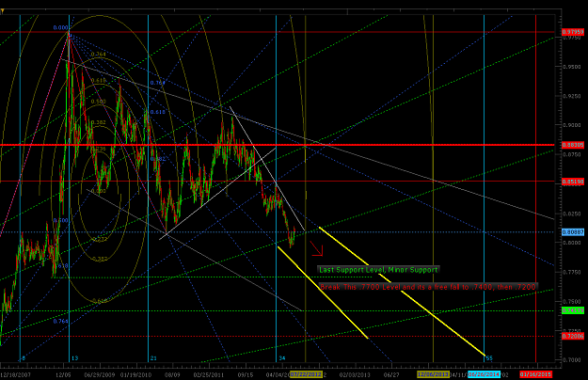This screenshot has height=380, width=588.
Task: Click the 0.97959 red price tag
Action: click(573, 32)
